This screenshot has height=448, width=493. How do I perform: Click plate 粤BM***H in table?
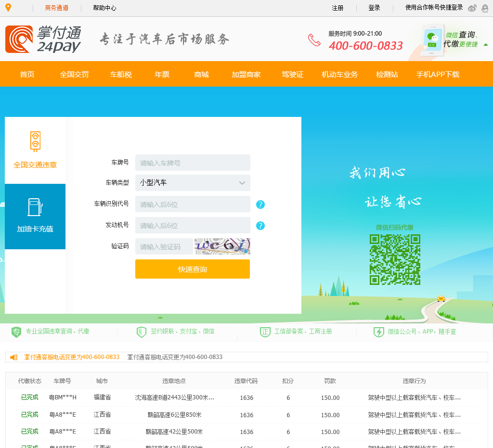(x=63, y=397)
